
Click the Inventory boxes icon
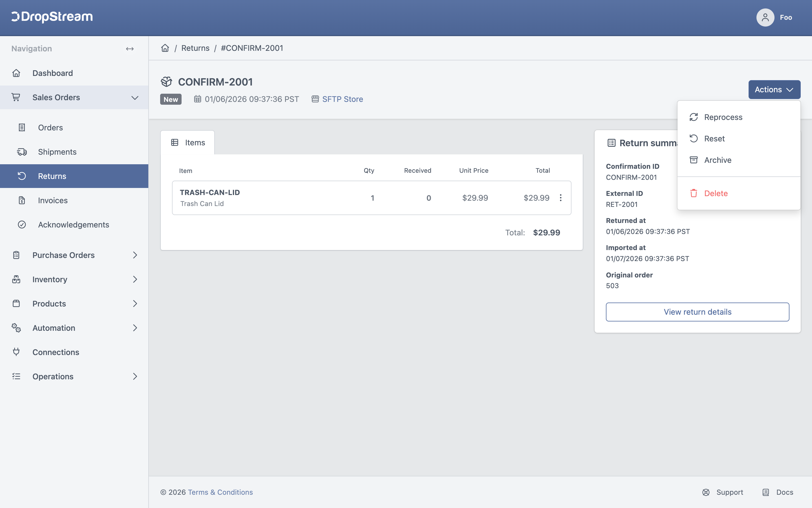(16, 279)
